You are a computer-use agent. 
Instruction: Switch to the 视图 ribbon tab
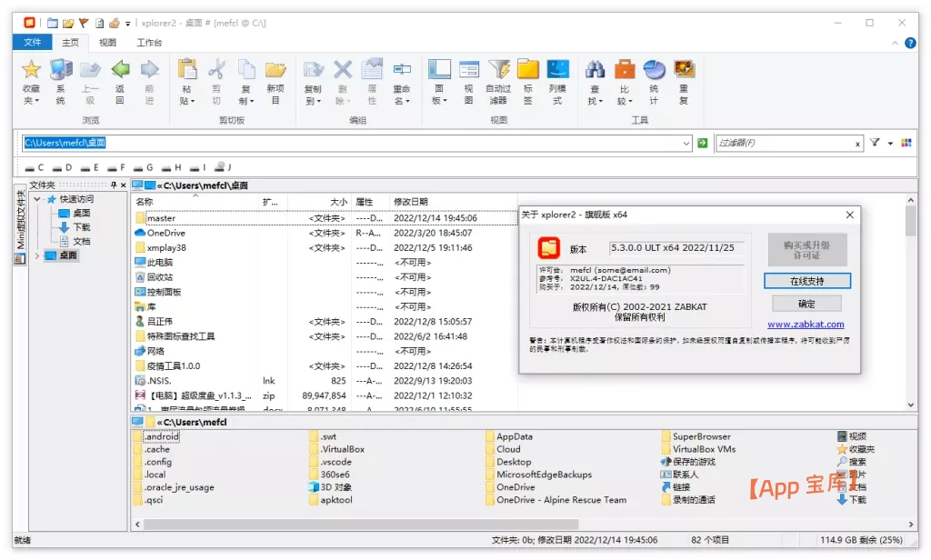point(107,42)
